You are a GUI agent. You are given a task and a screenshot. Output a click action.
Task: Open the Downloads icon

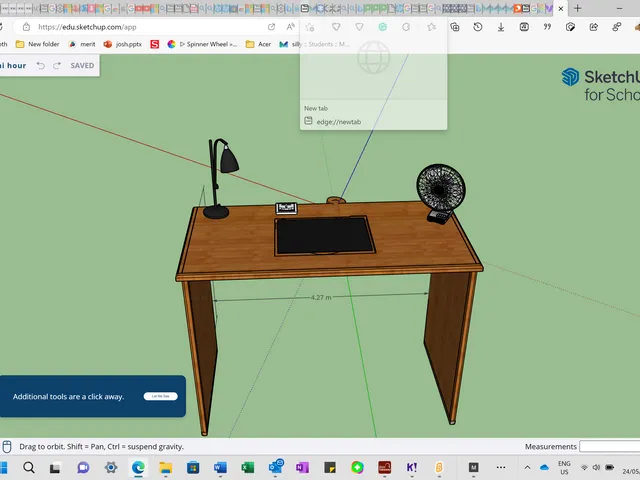(x=501, y=27)
